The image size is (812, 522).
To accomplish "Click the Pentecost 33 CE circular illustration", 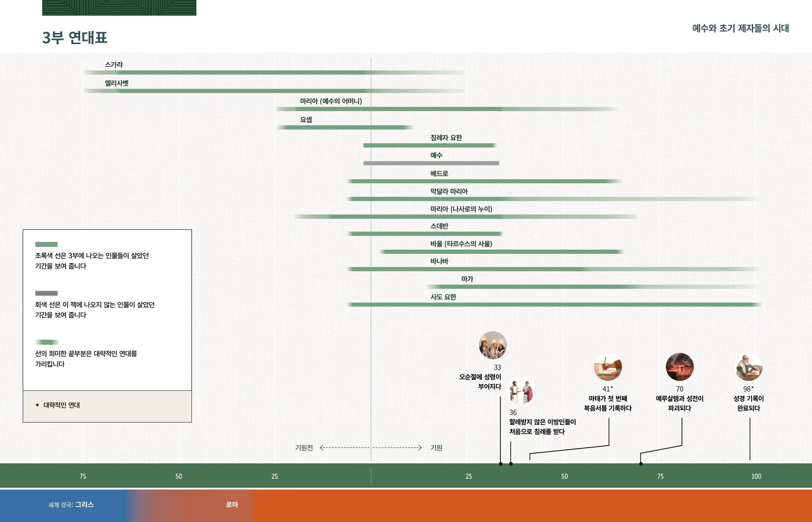I will click(493, 345).
